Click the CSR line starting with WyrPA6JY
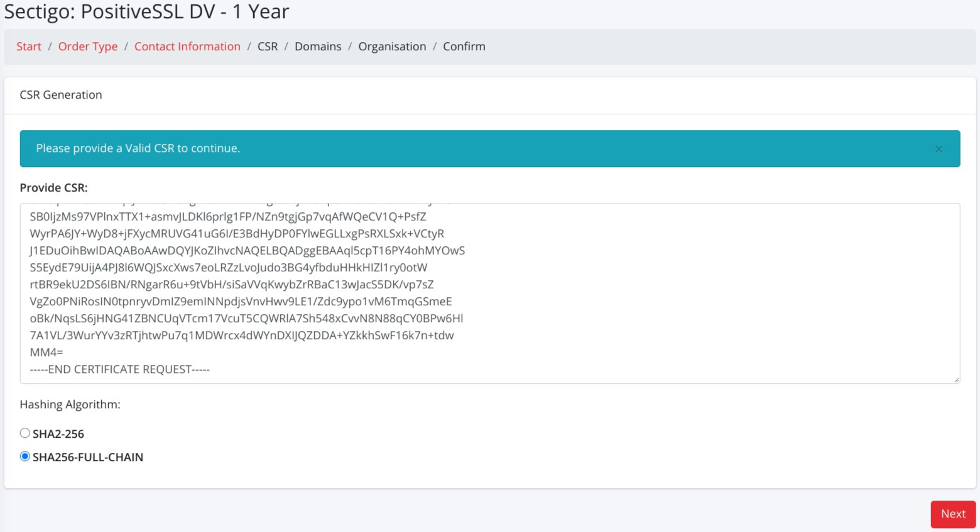This screenshot has width=980, height=532. 237,234
